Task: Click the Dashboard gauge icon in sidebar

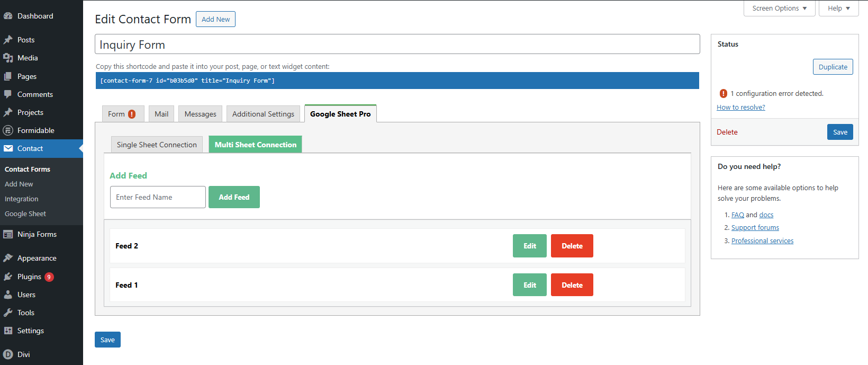Action: click(8, 16)
